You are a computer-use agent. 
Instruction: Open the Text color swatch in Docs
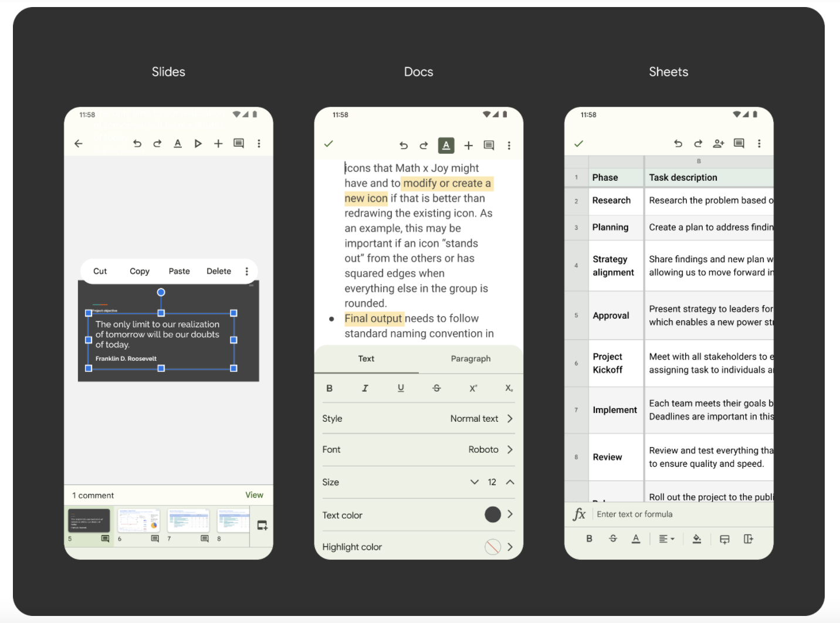(493, 514)
